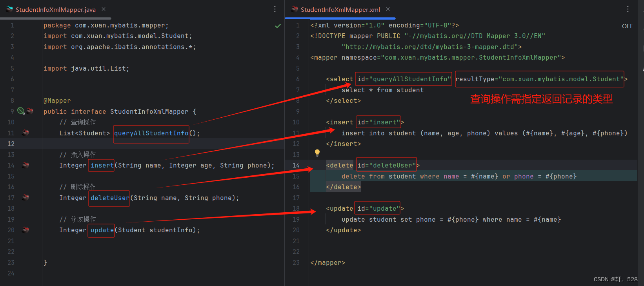Switch to the StudentInfoXmlMapper.xml tab
Viewport: 644px width, 286px height.
pyautogui.click(x=340, y=9)
